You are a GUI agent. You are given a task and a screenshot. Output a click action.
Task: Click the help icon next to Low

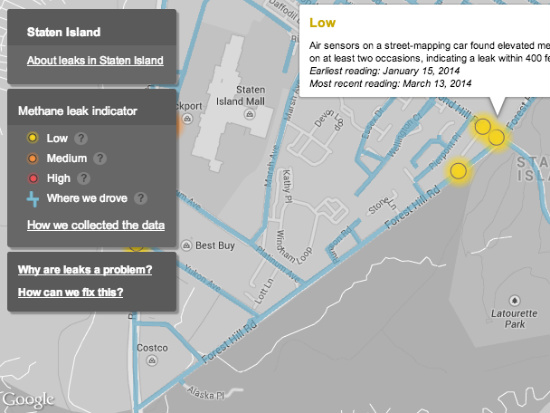pos(81,138)
